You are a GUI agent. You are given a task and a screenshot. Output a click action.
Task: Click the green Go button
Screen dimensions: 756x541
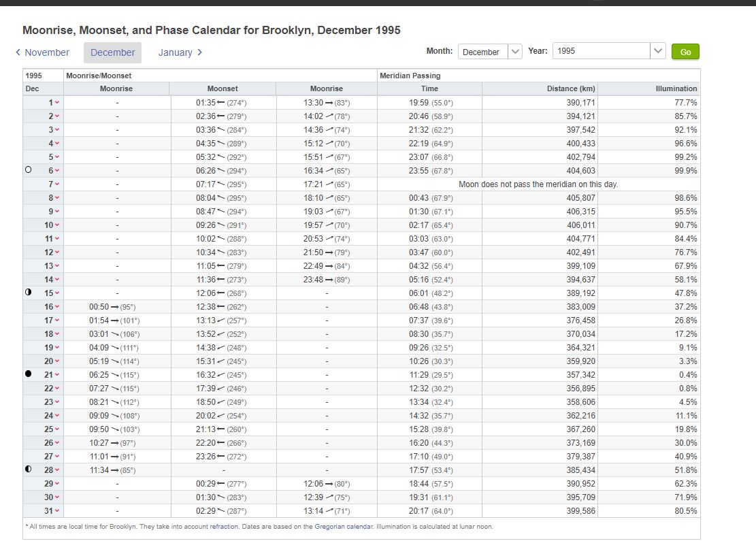click(x=685, y=52)
